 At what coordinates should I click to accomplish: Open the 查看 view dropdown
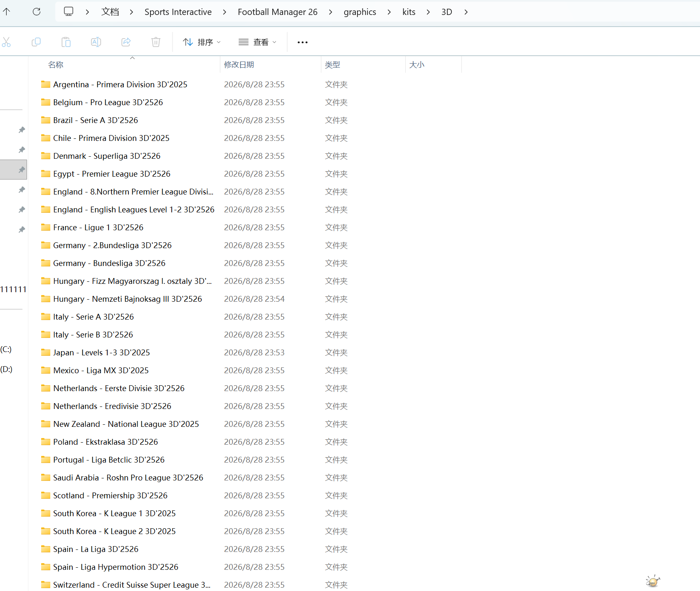pyautogui.click(x=257, y=42)
